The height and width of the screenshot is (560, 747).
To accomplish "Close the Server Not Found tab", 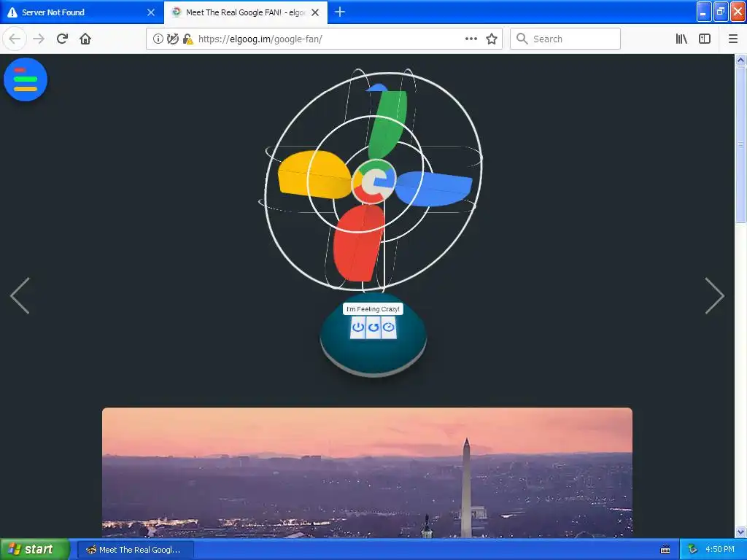I will tap(151, 12).
